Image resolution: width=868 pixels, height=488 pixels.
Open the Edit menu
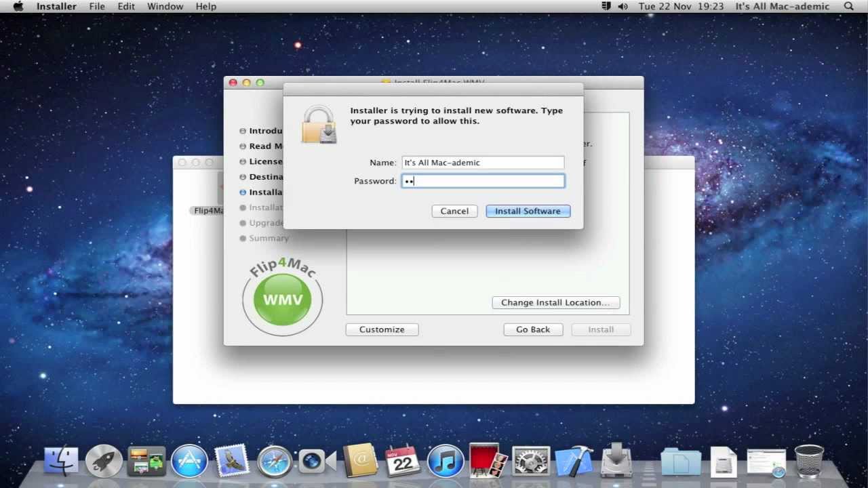tap(126, 6)
